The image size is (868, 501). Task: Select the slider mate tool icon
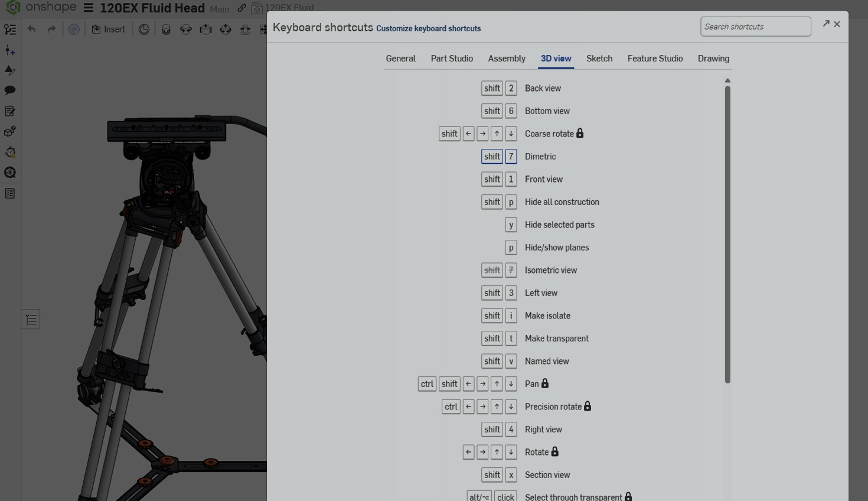205,30
